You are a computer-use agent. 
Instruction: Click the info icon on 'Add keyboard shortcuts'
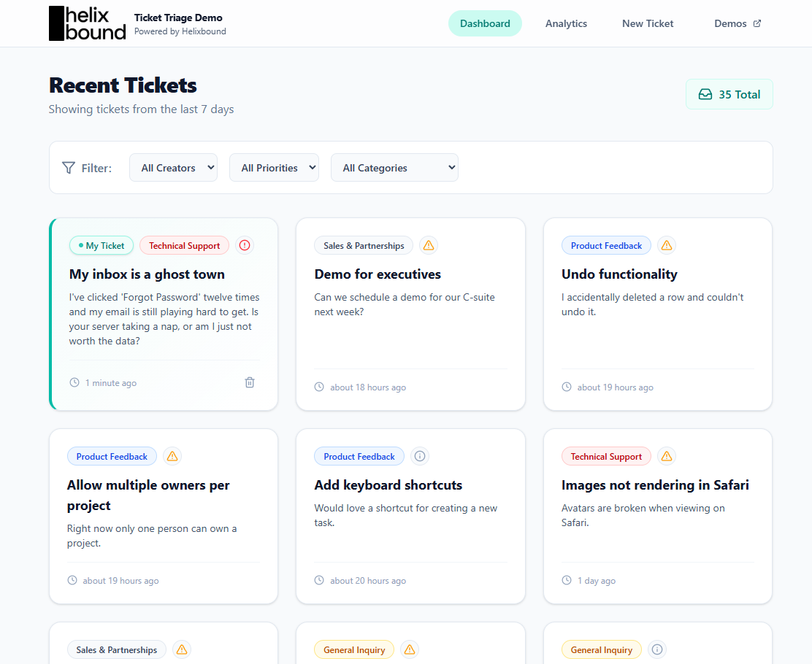tap(420, 455)
